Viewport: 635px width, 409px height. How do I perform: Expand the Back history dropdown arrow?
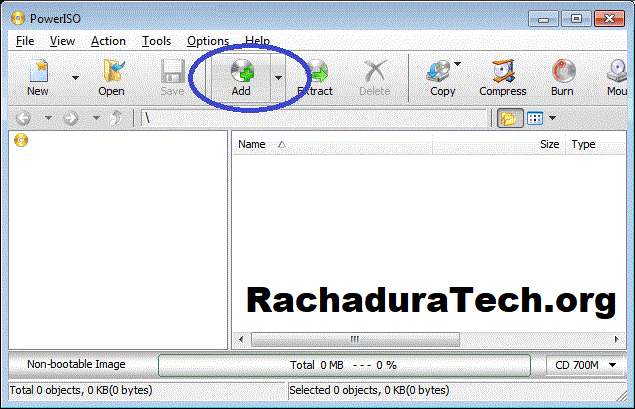(x=48, y=118)
